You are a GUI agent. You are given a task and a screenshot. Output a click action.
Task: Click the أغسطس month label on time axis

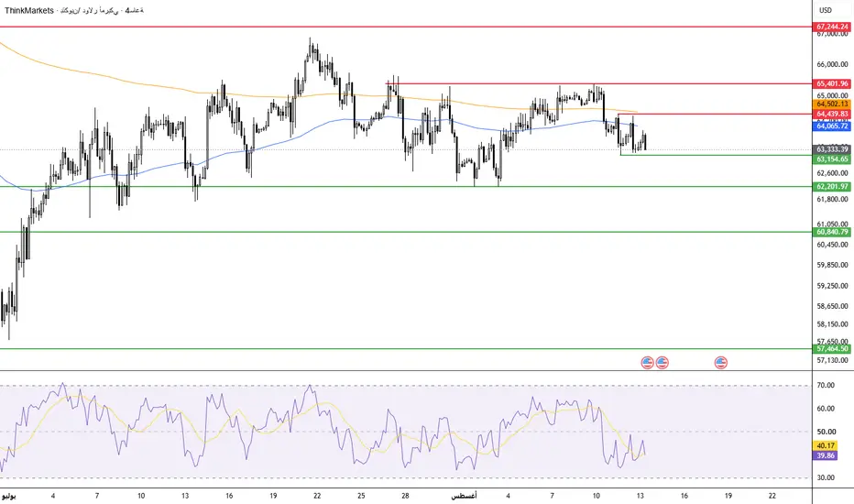[x=464, y=496]
